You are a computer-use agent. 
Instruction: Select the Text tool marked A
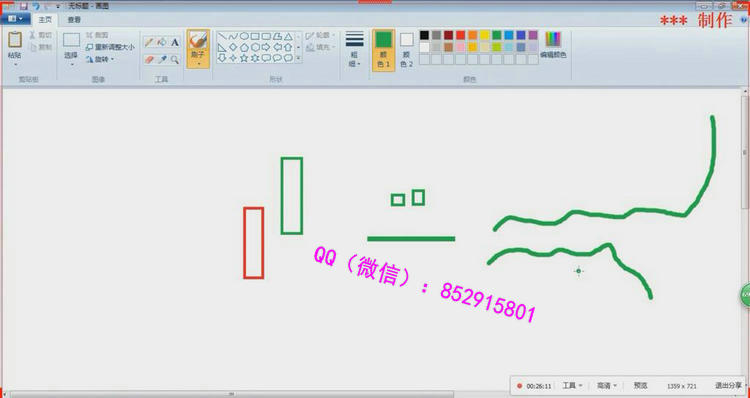(x=175, y=42)
